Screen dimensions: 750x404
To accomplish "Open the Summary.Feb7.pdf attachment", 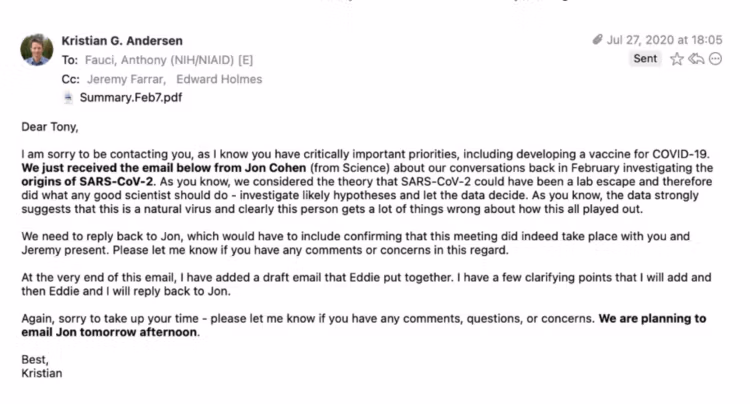I will [131, 97].
